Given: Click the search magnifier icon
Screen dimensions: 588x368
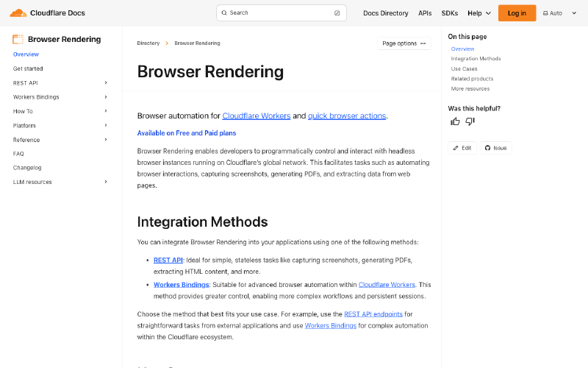Looking at the screenshot, I should (224, 13).
